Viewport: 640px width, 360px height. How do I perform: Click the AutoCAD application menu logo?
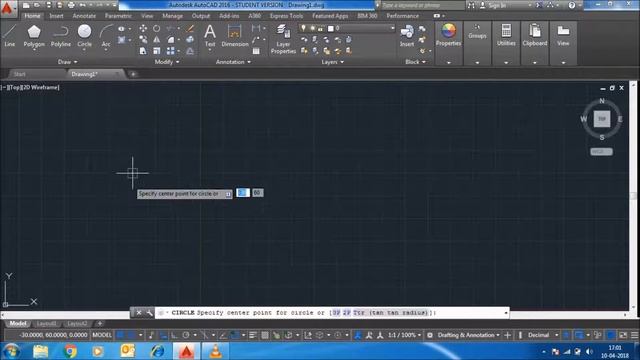pos(7,8)
